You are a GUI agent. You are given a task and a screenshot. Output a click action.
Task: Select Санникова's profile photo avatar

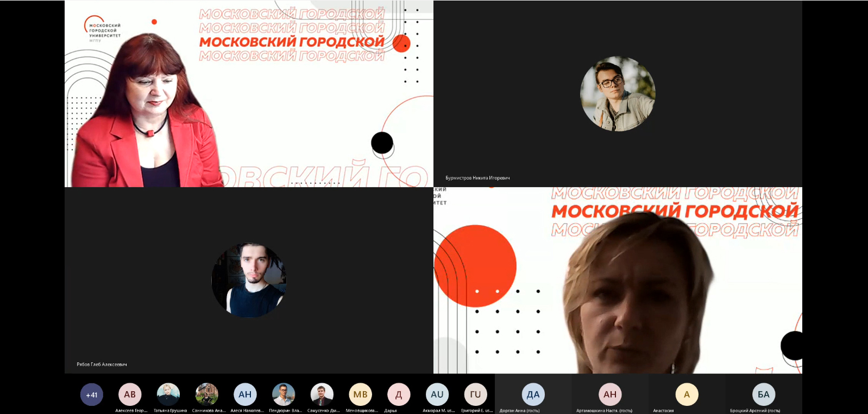tap(207, 394)
